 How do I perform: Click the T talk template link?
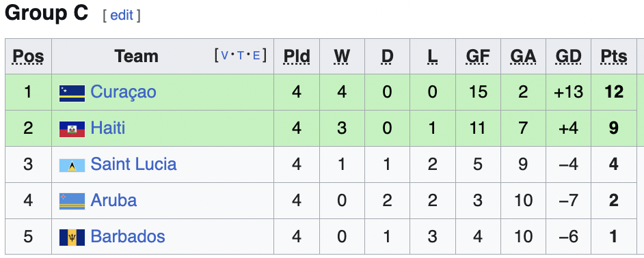coord(241,55)
